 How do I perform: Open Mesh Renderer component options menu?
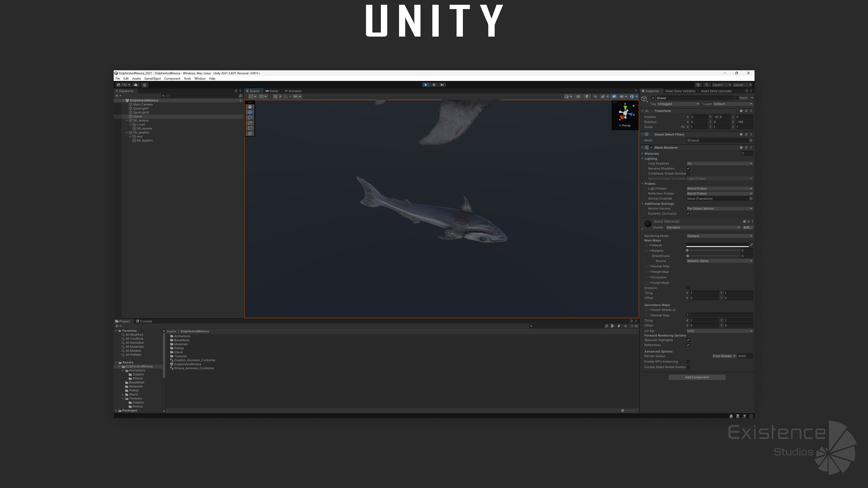tap(751, 148)
